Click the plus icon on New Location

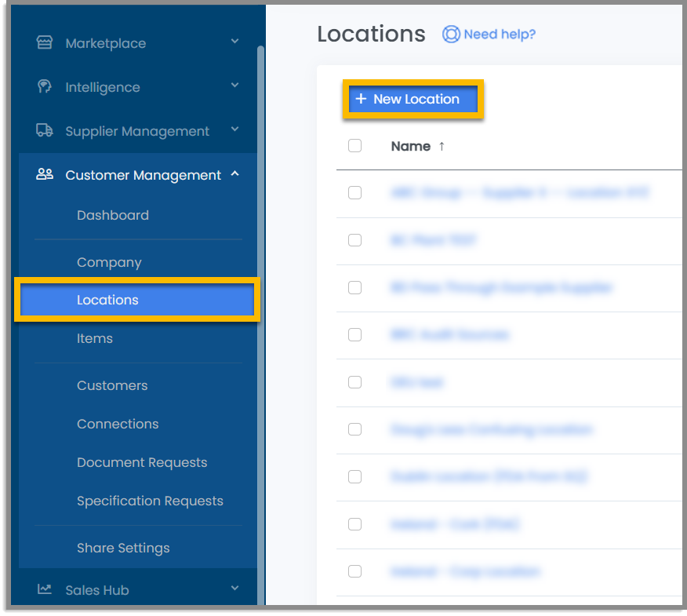tap(361, 99)
